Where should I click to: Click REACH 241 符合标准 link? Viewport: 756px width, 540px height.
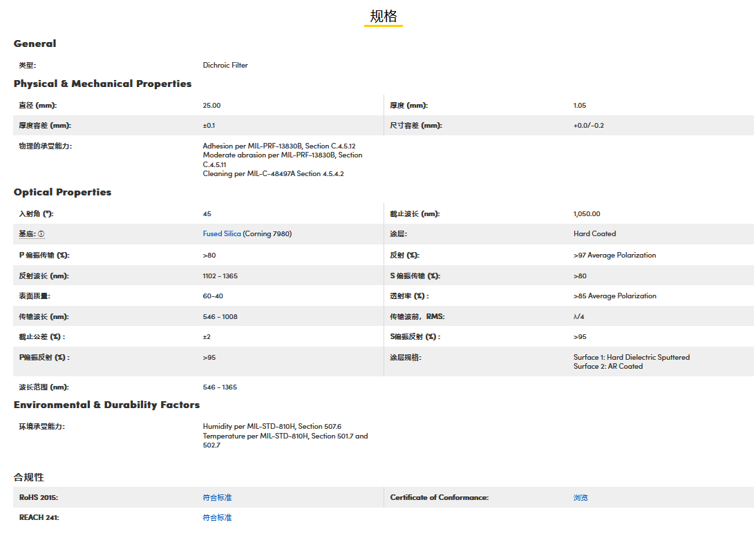[x=217, y=518]
